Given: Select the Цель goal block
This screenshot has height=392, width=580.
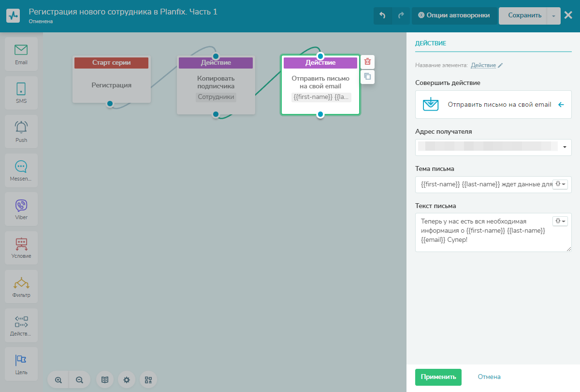Looking at the screenshot, I should [x=21, y=364].
